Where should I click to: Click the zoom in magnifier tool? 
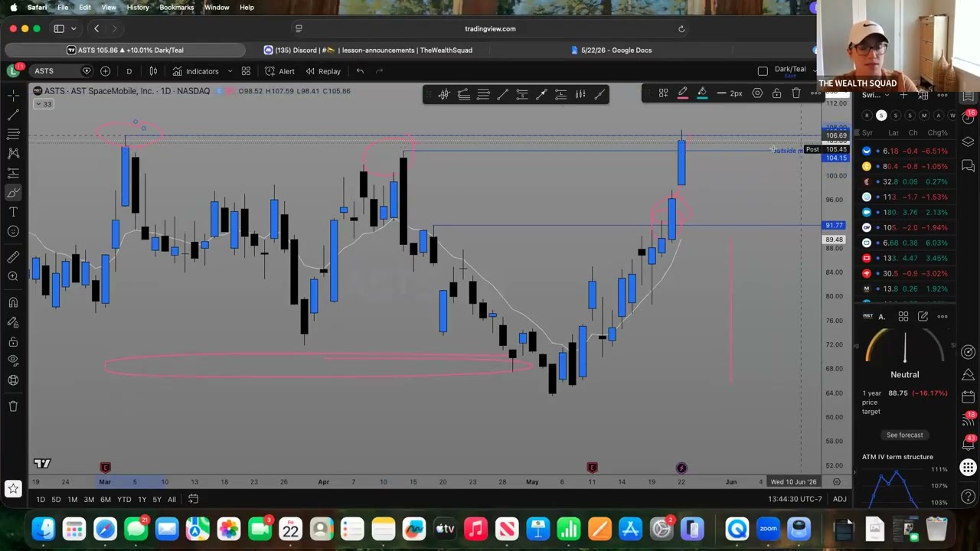(x=13, y=276)
